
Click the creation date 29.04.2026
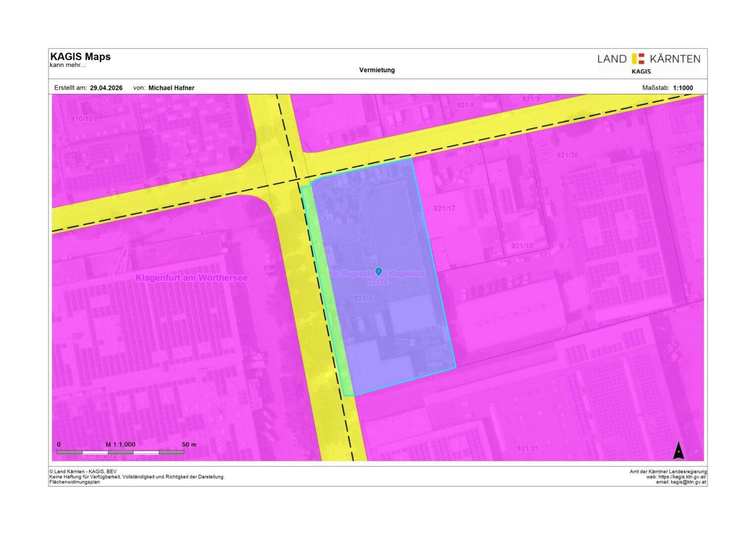click(x=106, y=88)
